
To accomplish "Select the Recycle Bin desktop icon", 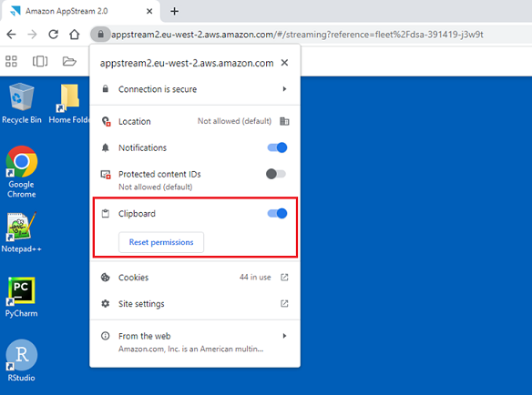I will coord(21,104).
